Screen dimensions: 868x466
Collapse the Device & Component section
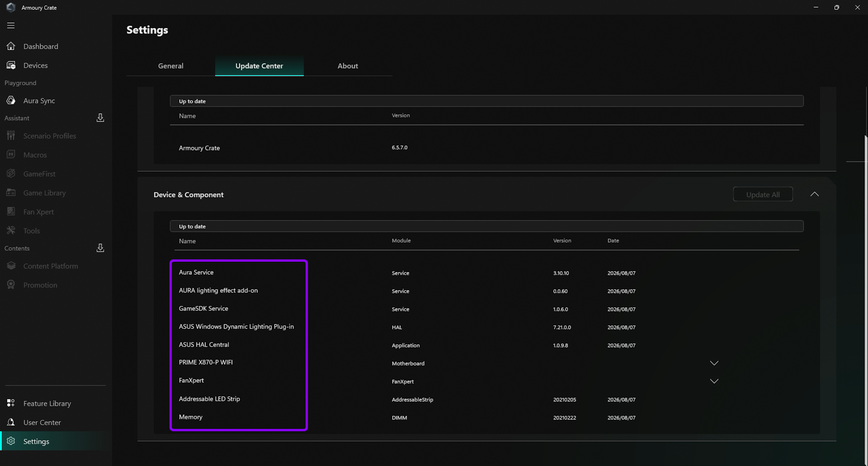pos(814,194)
